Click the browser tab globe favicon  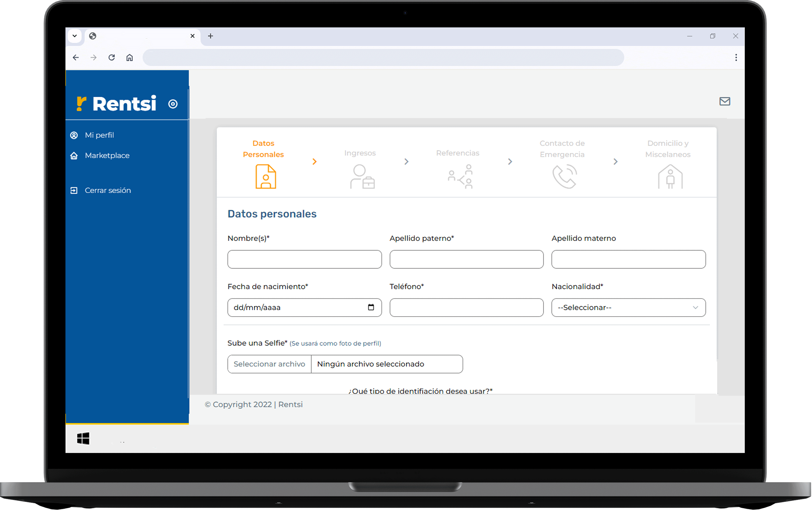(x=93, y=36)
